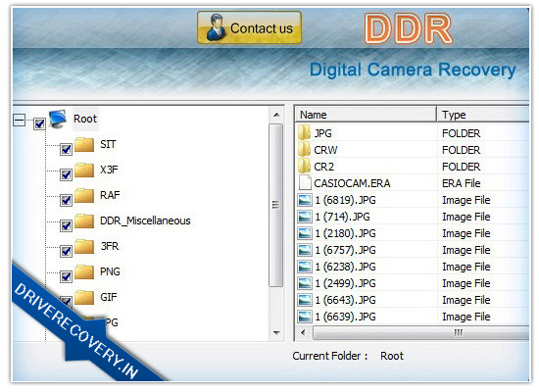Screen dimensions: 539x392
Task: Select the CASIOCAM.ERA file name
Action: [x=352, y=183]
